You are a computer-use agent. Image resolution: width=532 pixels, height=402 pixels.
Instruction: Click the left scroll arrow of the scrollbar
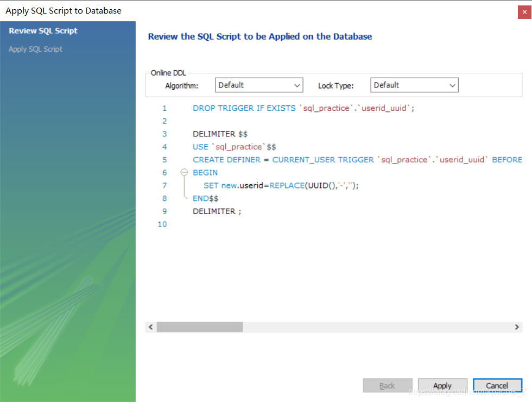[151, 326]
